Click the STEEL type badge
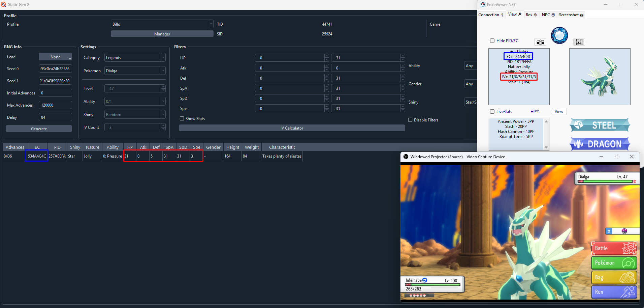 (x=600, y=125)
